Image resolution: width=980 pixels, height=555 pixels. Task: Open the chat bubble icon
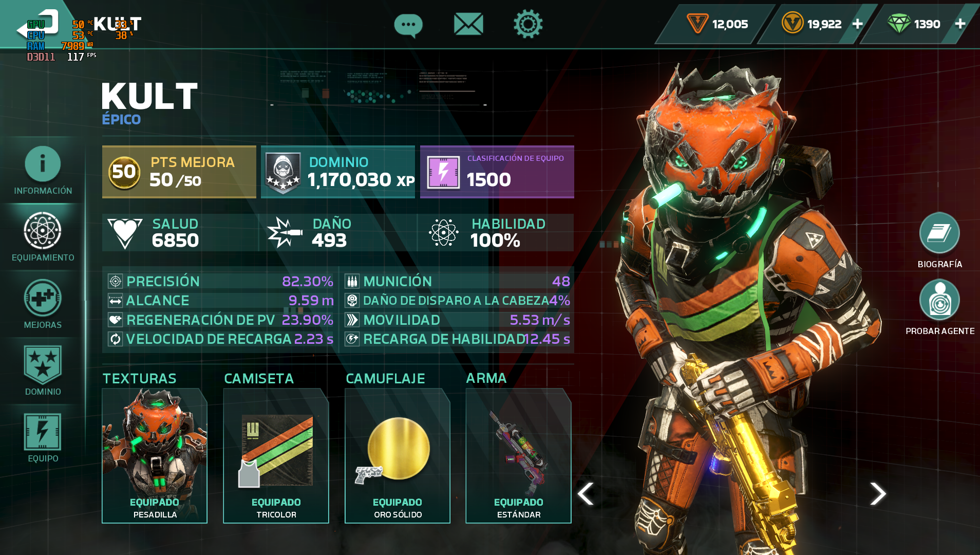(x=408, y=25)
